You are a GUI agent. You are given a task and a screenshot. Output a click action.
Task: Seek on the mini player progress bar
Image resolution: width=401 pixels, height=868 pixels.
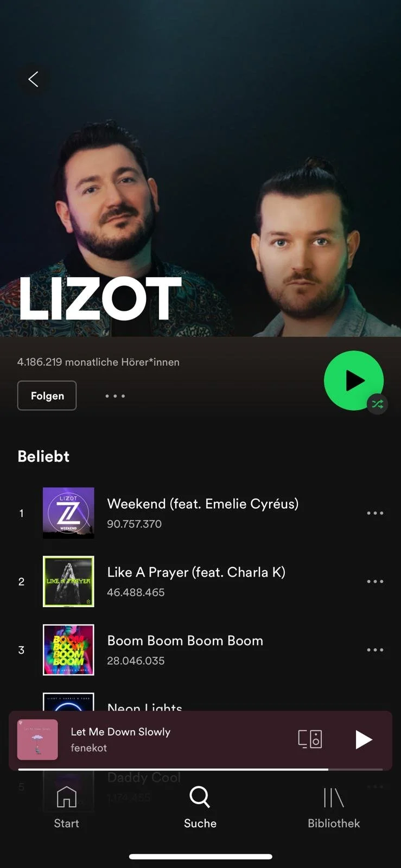200,769
